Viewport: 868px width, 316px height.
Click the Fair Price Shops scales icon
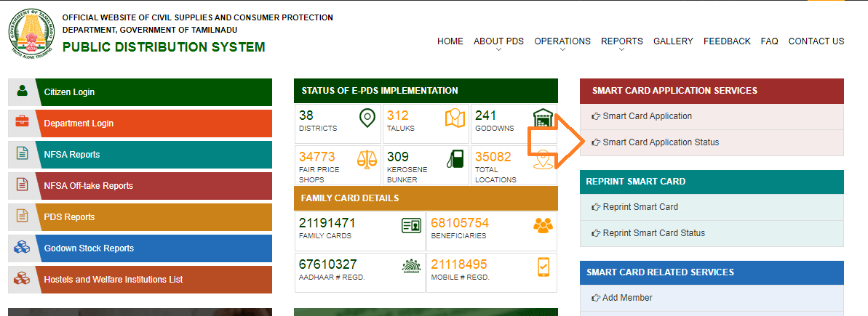[367, 159]
